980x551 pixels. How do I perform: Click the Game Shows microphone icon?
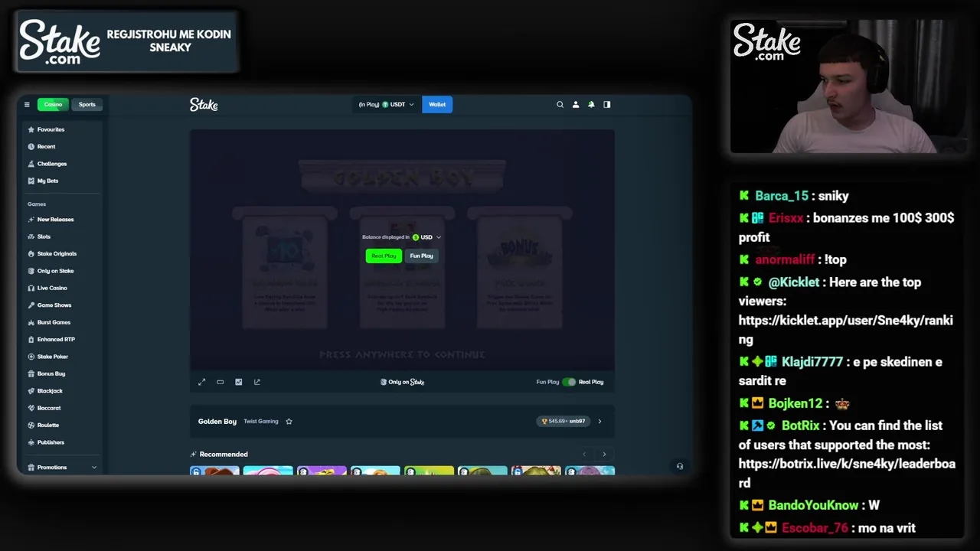coord(31,305)
